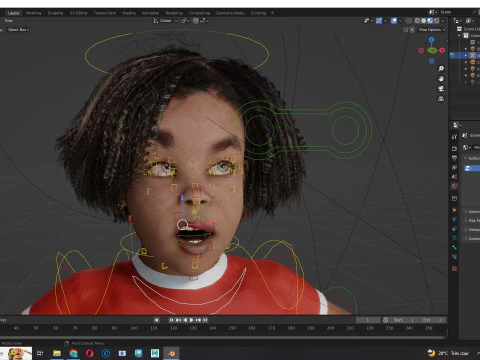Open the outliner display mode menu
Viewport: 480px width, 360px height.
click(x=458, y=21)
